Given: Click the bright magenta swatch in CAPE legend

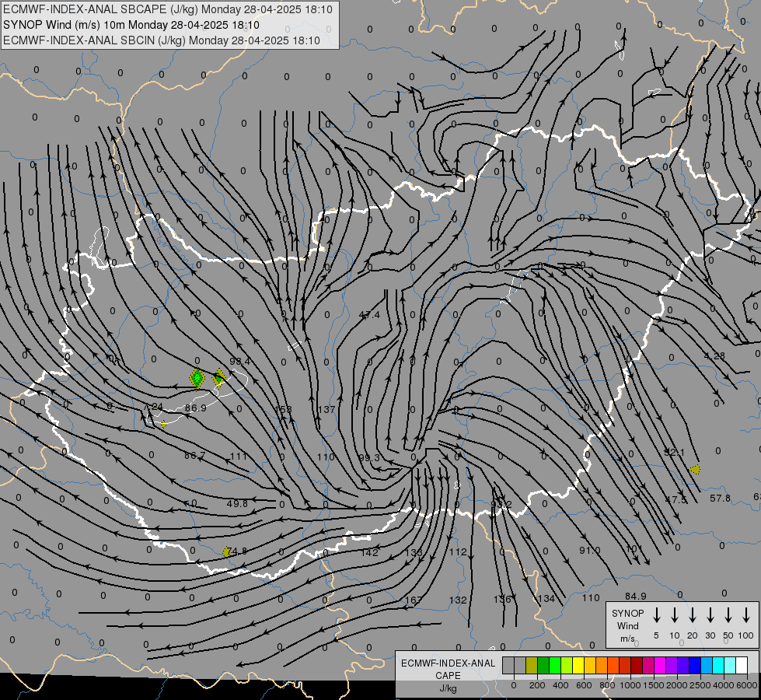Looking at the screenshot, I should (x=660, y=666).
